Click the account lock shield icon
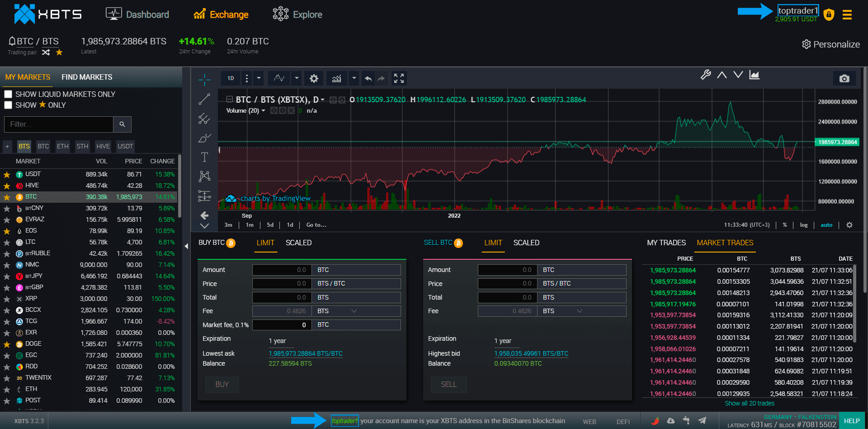868x429 pixels. [829, 14]
